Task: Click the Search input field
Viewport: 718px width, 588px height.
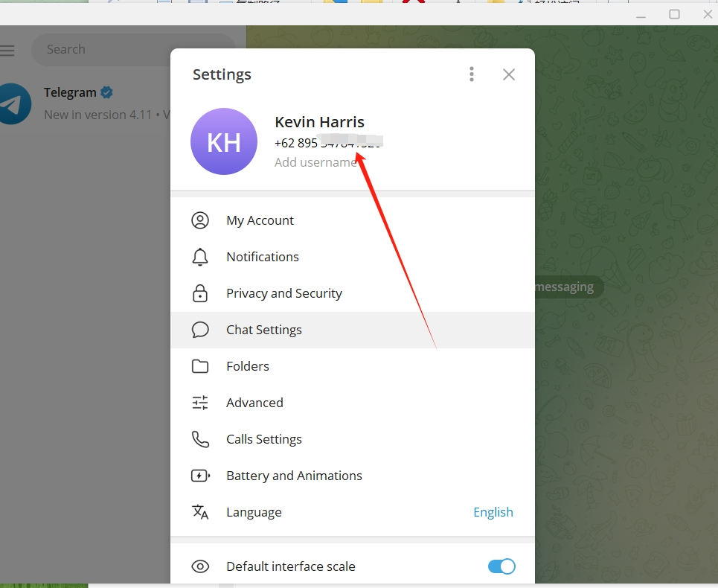Action: 104,50
